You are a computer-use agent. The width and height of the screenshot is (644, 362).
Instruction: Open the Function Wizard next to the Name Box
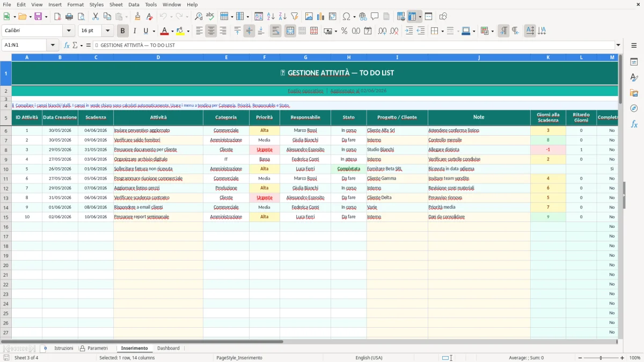(x=67, y=46)
